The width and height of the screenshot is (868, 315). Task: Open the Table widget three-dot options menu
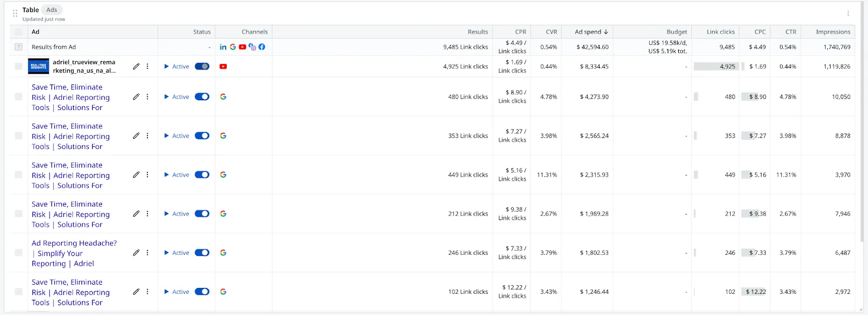pyautogui.click(x=848, y=14)
